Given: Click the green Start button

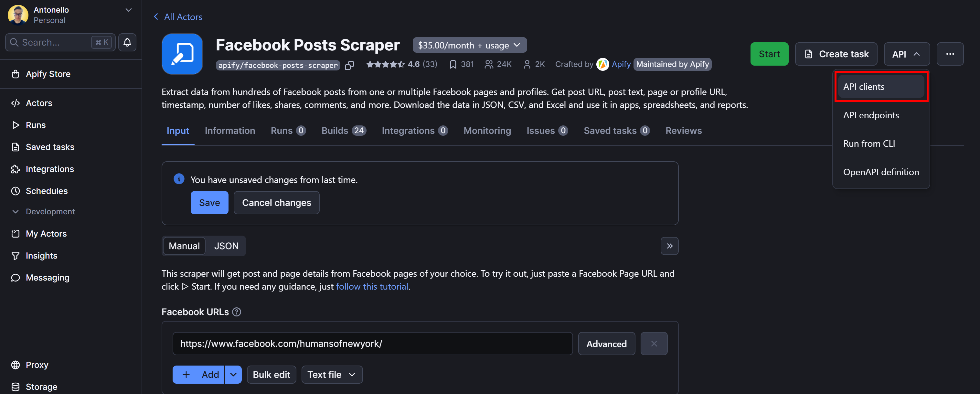Looking at the screenshot, I should (x=769, y=54).
